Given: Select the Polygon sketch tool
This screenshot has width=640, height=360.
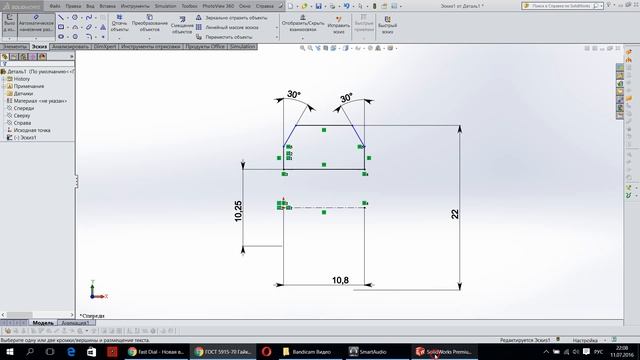Looking at the screenshot, I should tap(75, 36).
